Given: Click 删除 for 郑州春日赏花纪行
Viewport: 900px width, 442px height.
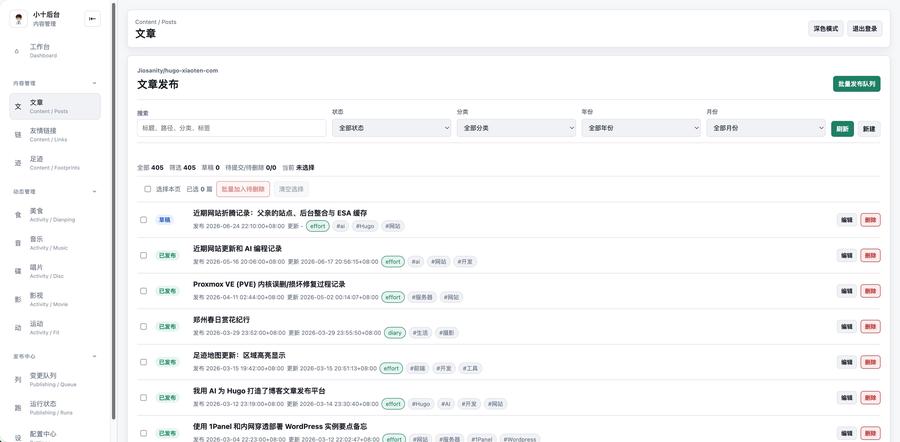Looking at the screenshot, I should 870,326.
